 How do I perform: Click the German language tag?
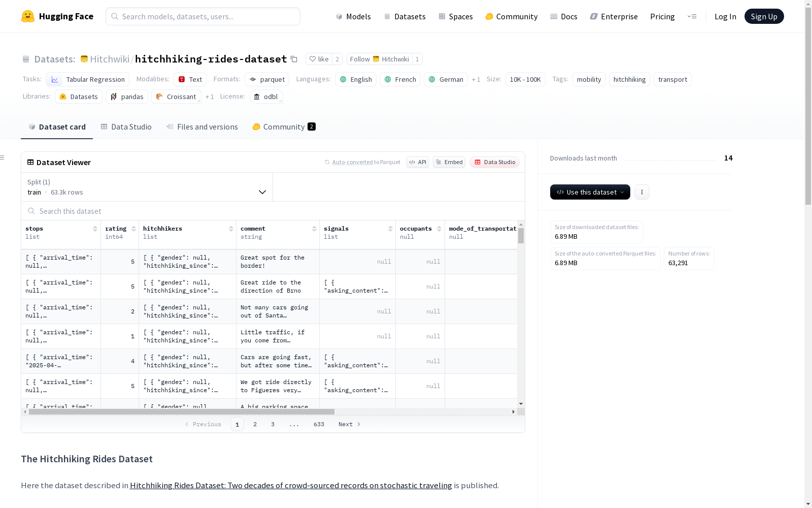pyautogui.click(x=446, y=79)
